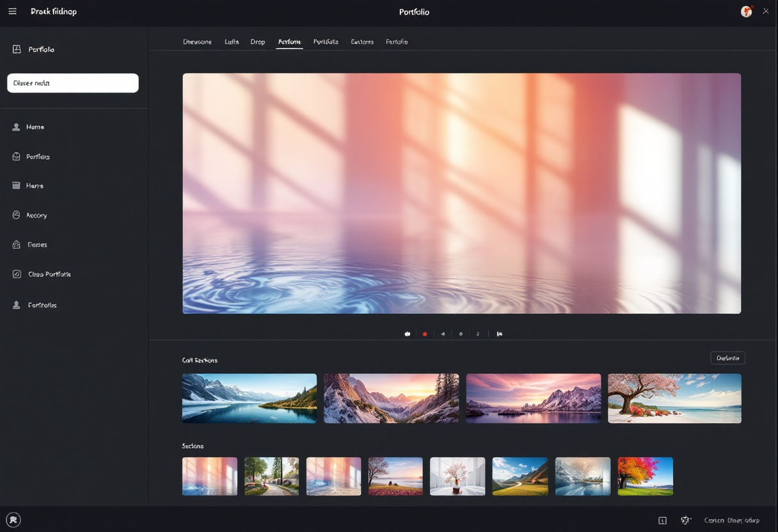This screenshot has width=778, height=532.
Task: Click the search field in the sidebar
Action: pos(72,82)
